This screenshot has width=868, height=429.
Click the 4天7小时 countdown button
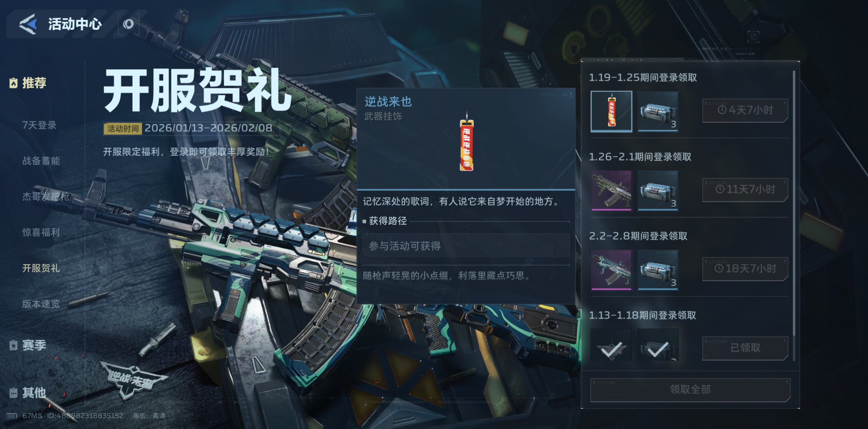[745, 110]
